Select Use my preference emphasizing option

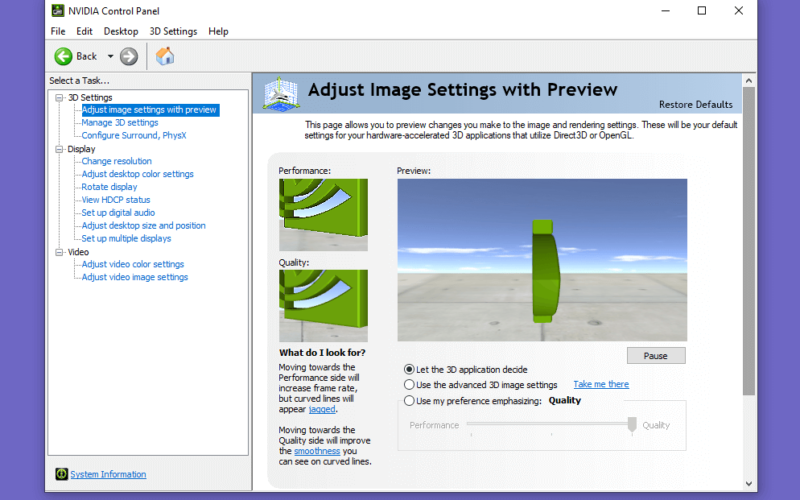click(x=409, y=401)
